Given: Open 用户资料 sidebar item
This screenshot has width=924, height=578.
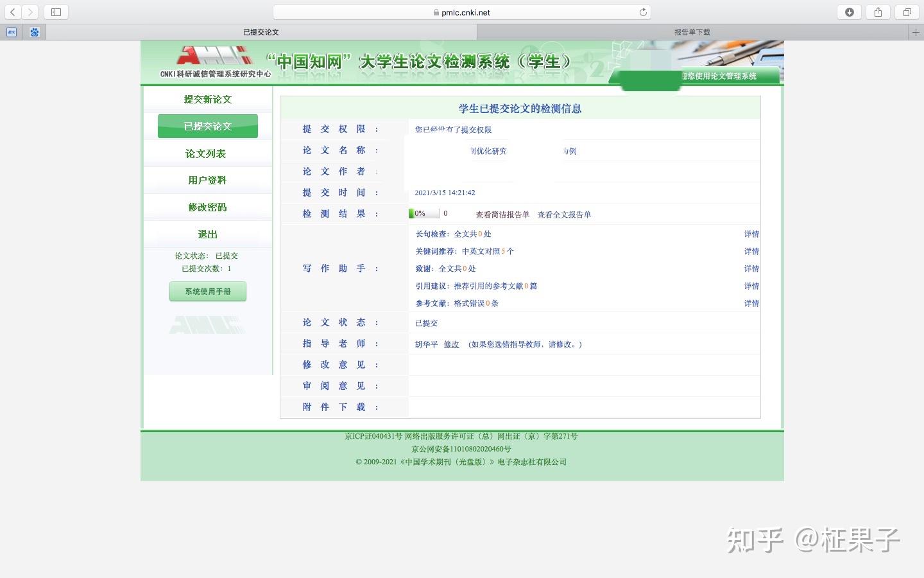Looking at the screenshot, I should (207, 180).
